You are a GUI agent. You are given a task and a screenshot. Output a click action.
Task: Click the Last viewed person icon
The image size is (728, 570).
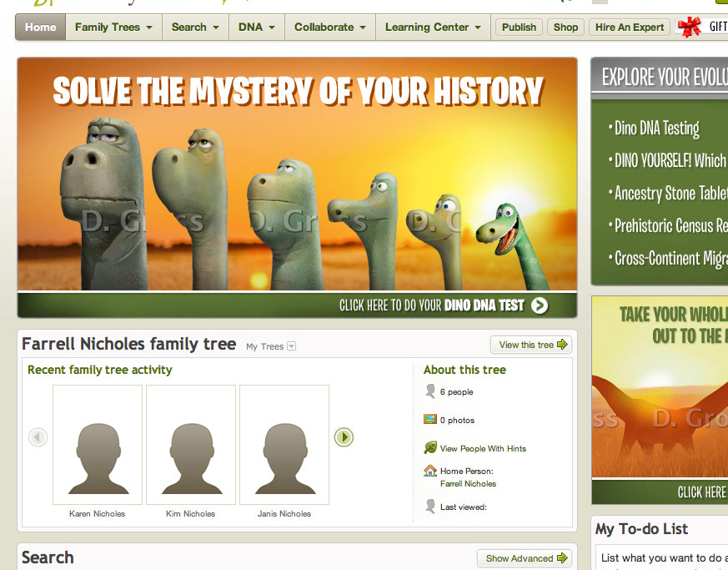(x=430, y=506)
